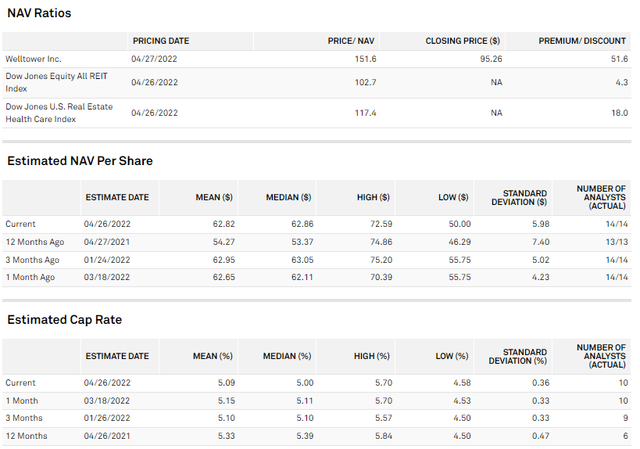This screenshot has width=640, height=449.
Task: Click 1 Month cap rate low 4.53
Action: 462,401
